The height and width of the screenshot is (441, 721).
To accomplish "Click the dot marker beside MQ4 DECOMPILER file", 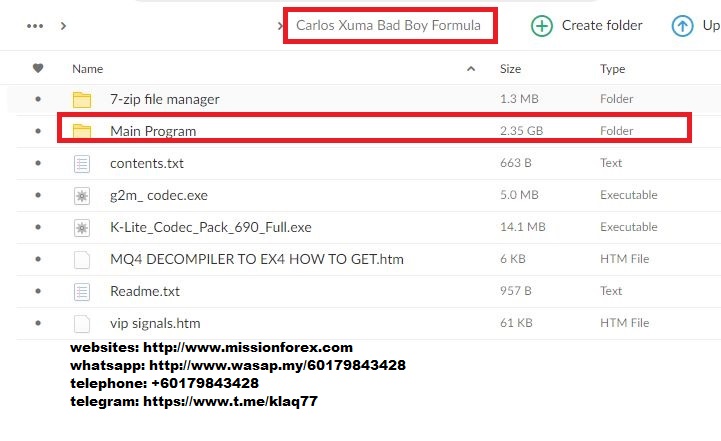I will coord(38,259).
